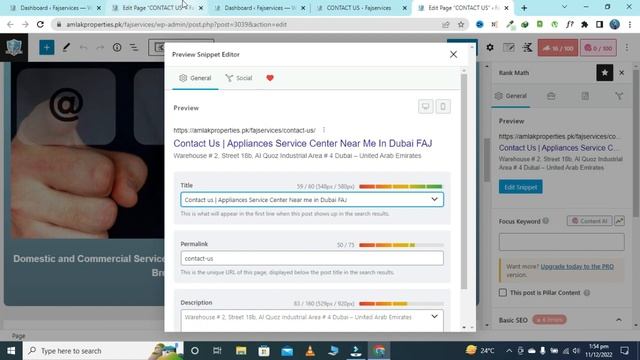Select mobile preview icon

[x=443, y=107]
